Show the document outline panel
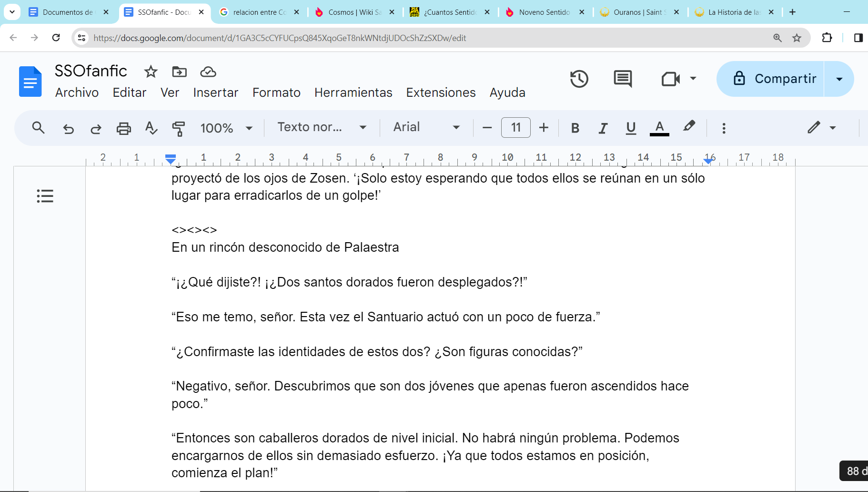This screenshot has width=868, height=492. click(45, 196)
